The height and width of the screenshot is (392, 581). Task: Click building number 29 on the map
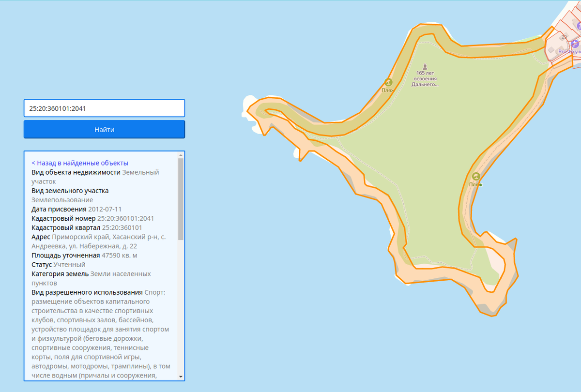564,37
